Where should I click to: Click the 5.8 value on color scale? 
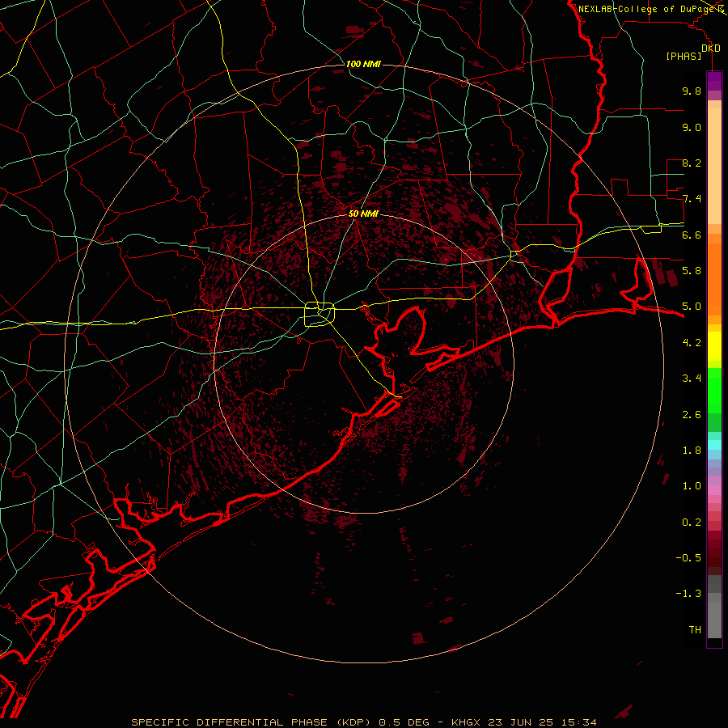692,271
